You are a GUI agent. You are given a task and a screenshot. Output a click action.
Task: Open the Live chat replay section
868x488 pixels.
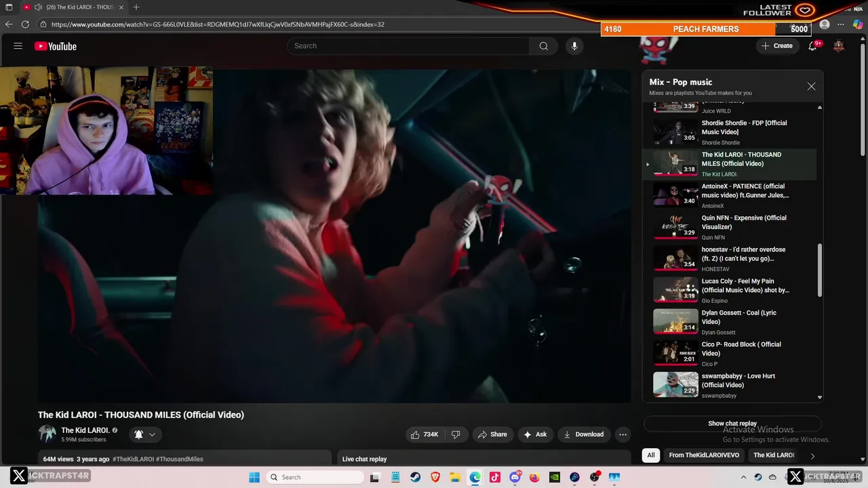484,459
